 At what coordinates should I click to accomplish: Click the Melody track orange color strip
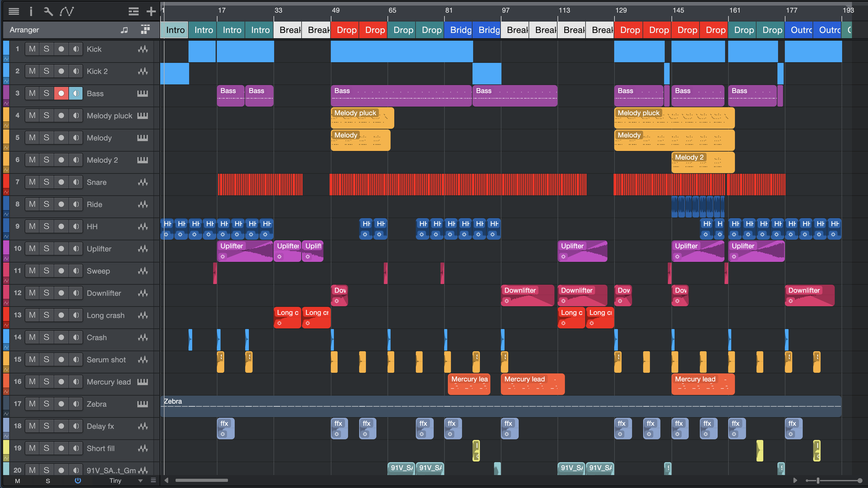(6, 136)
